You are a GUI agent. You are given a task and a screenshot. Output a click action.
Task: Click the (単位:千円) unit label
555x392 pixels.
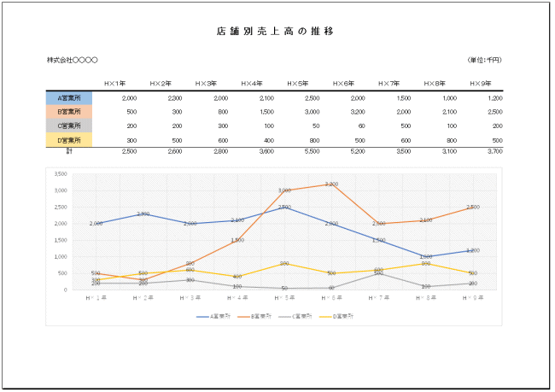pos(484,61)
